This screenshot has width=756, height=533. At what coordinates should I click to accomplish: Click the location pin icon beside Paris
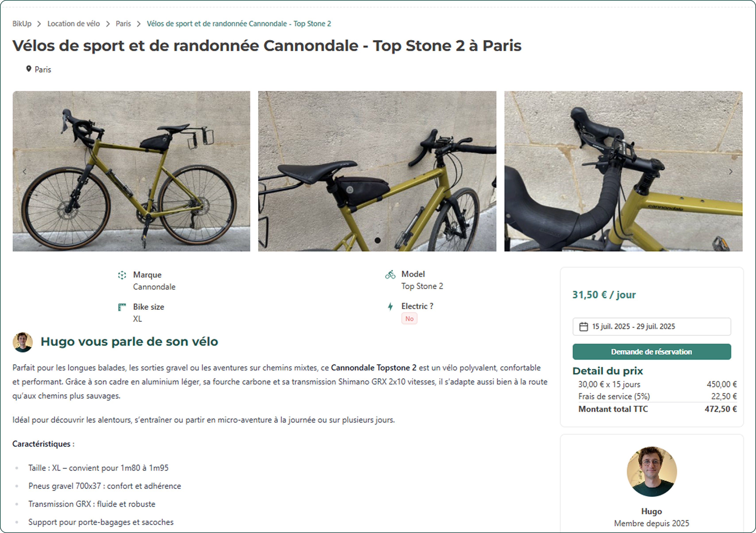click(29, 69)
